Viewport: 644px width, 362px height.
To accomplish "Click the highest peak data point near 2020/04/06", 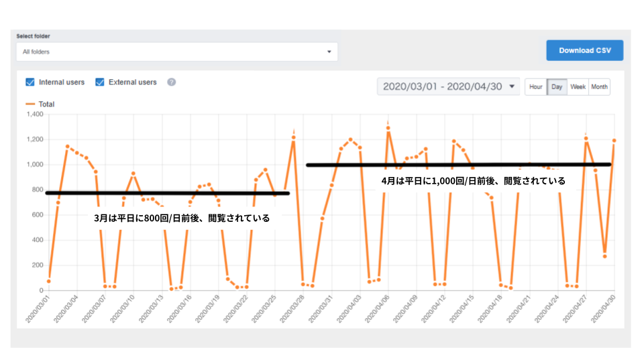I will click(x=388, y=128).
